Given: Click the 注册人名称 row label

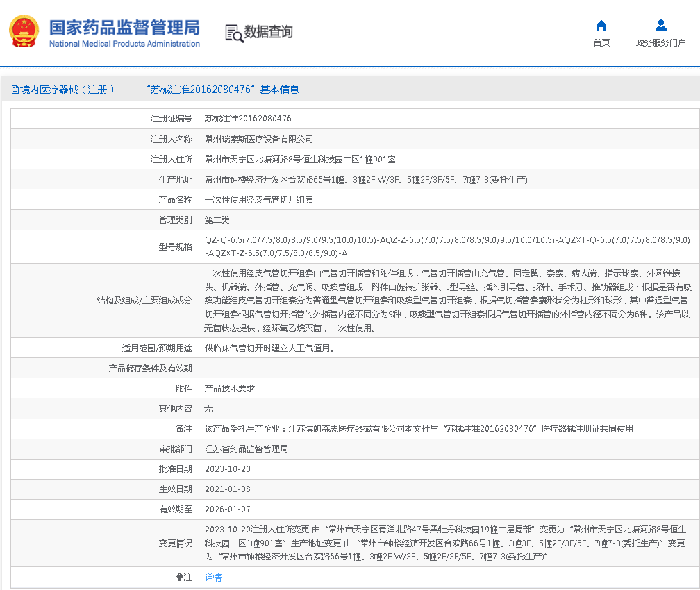Looking at the screenshot, I should click(171, 140).
